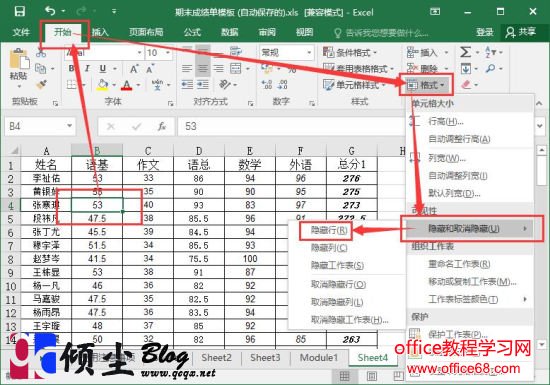550x385 pixels.
Task: Click the 格式 Format button
Action: [x=426, y=85]
